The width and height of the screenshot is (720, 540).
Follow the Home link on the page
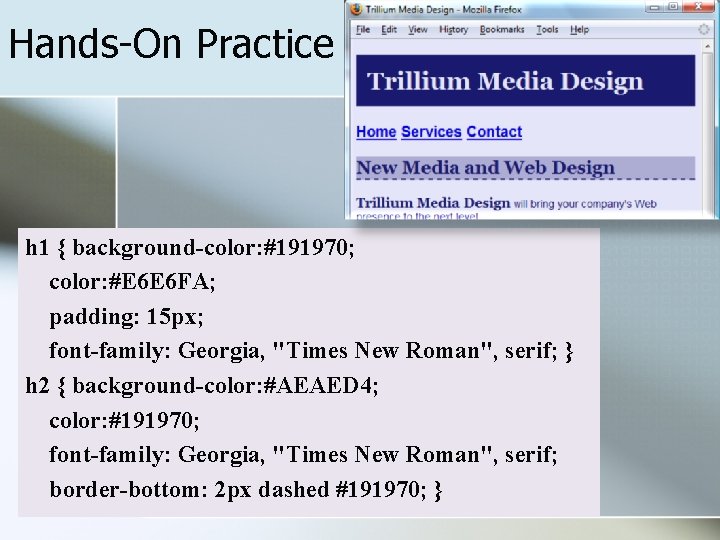point(376,132)
